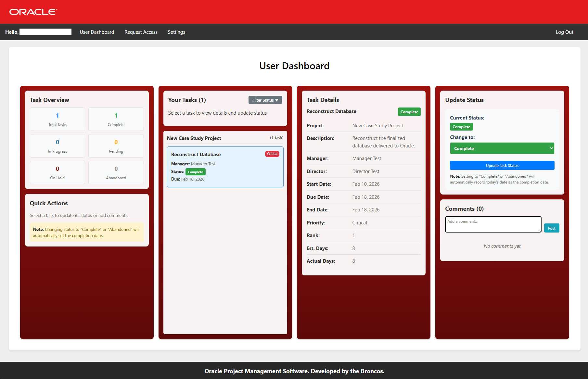Select the In Progress overview tile
The image size is (588, 379).
(x=58, y=146)
